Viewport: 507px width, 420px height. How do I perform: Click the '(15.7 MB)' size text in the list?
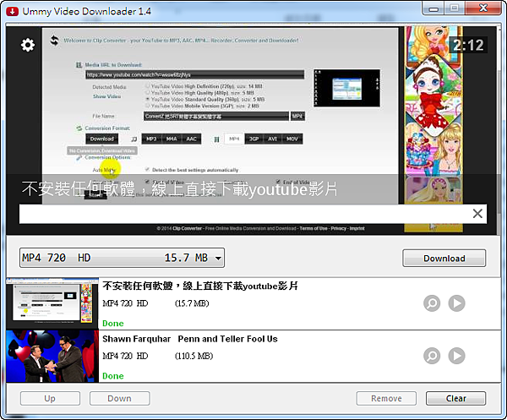(192, 303)
